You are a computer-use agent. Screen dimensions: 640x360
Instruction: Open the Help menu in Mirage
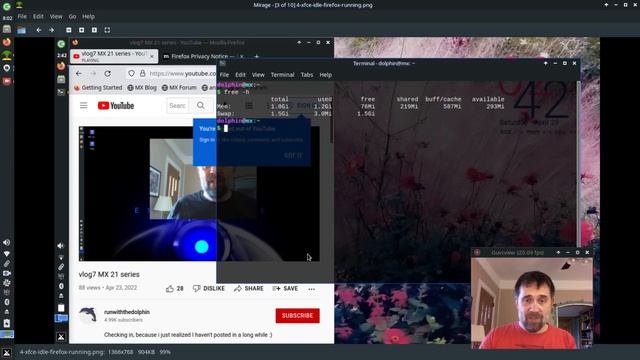tap(88, 17)
